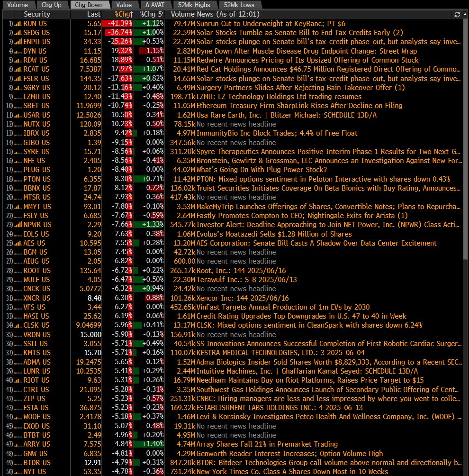Open the volume bar chart icon for AES US
Viewport: 469px width, 476px height.
pos(18,243)
